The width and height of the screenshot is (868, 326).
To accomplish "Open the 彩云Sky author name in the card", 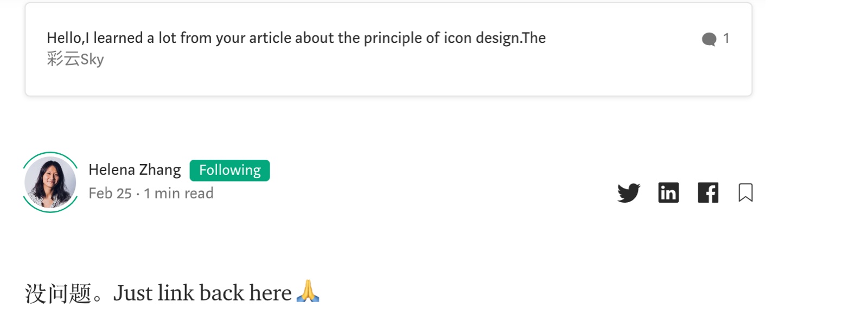I will tap(75, 59).
